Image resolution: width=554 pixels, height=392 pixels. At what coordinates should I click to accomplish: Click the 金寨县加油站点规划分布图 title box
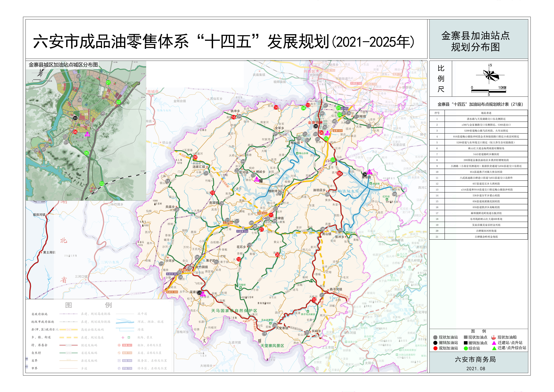tap(479, 39)
